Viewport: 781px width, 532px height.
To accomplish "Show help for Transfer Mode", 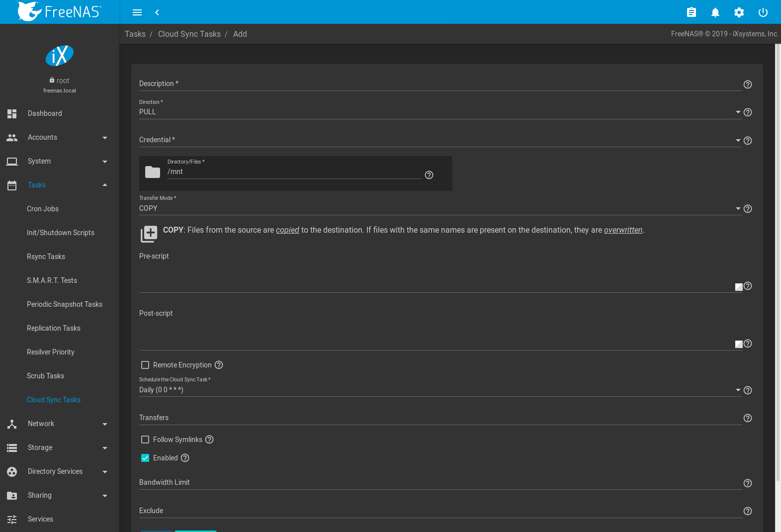I will 748,209.
